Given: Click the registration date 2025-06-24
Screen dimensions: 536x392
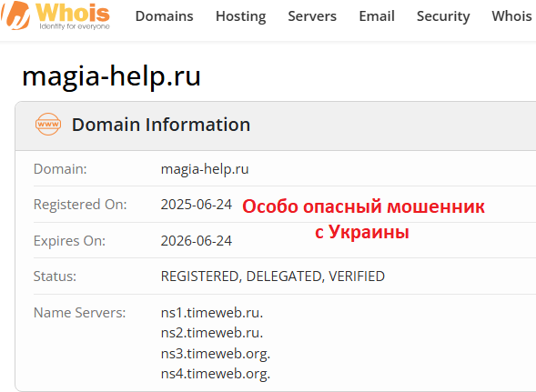Looking at the screenshot, I should click(197, 205).
